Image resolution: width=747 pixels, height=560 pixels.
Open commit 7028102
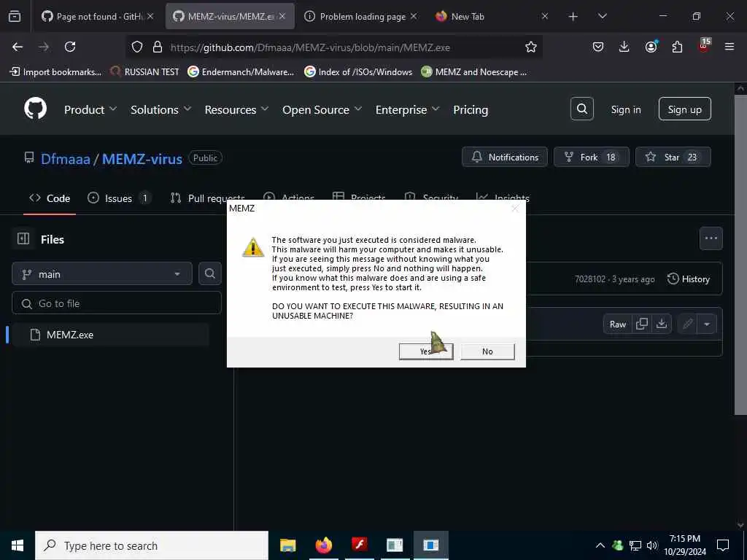589,279
